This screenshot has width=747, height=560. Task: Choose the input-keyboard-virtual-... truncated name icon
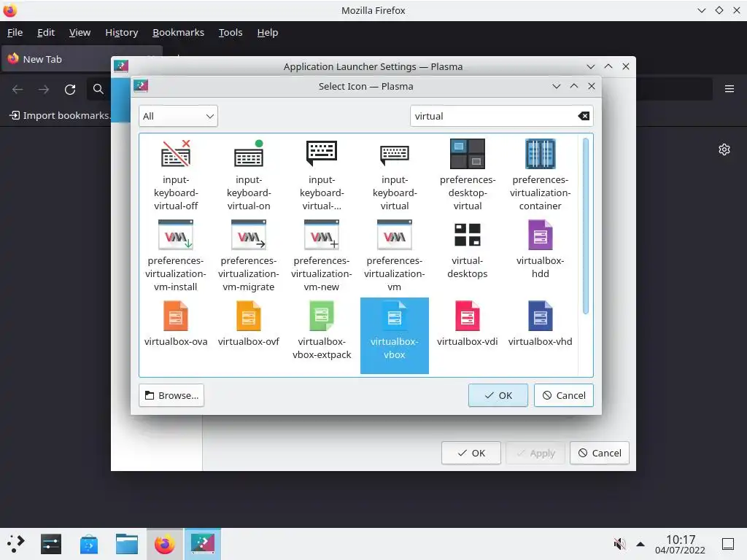point(322,174)
